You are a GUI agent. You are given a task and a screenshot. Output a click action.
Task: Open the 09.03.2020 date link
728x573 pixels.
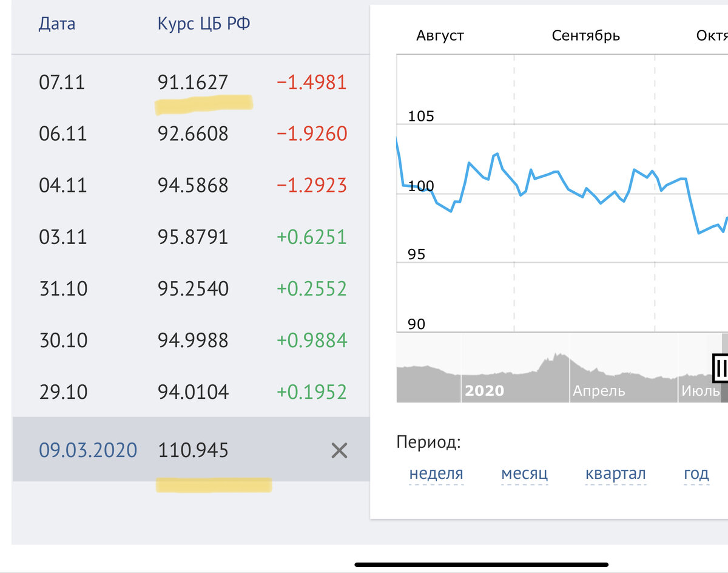[x=88, y=450]
